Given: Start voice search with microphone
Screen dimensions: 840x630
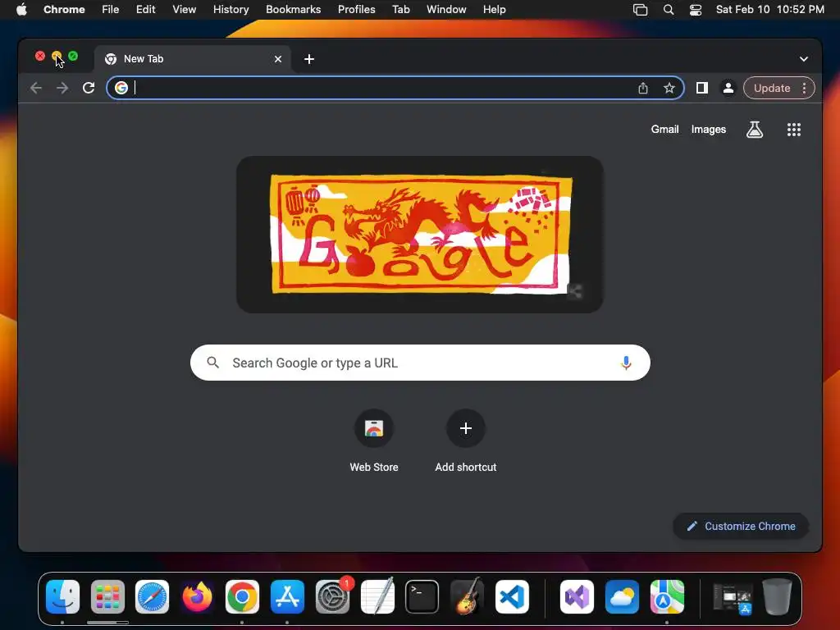Looking at the screenshot, I should pyautogui.click(x=626, y=363).
